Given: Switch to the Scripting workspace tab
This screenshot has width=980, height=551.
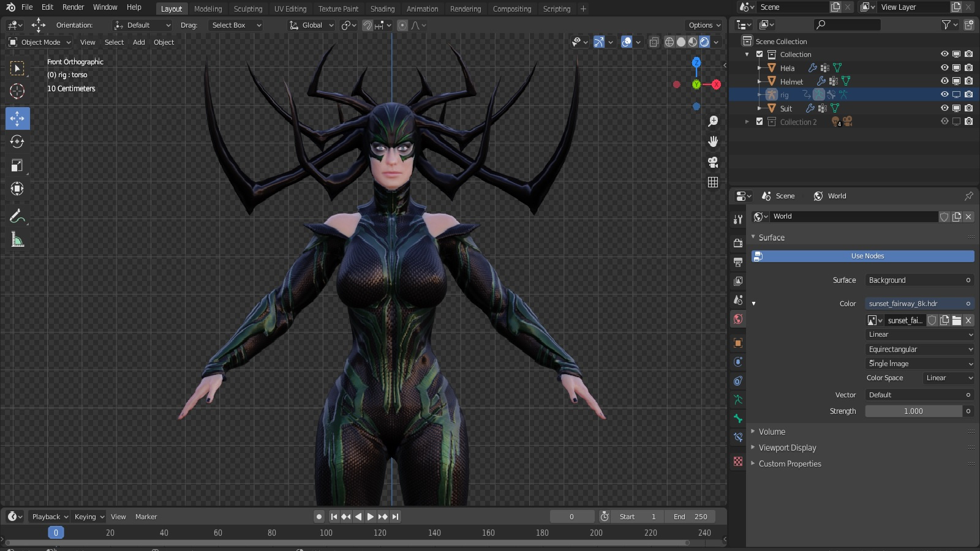Looking at the screenshot, I should click(x=556, y=9).
